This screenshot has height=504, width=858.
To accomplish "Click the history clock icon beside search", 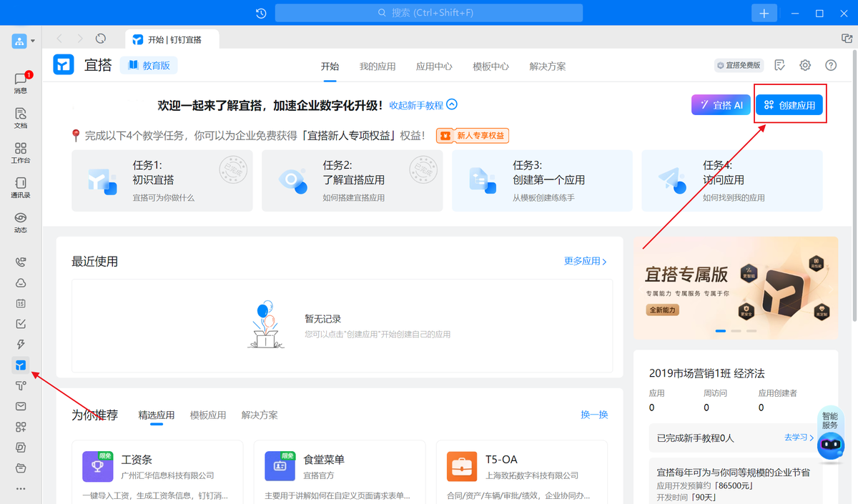I will 261,13.
